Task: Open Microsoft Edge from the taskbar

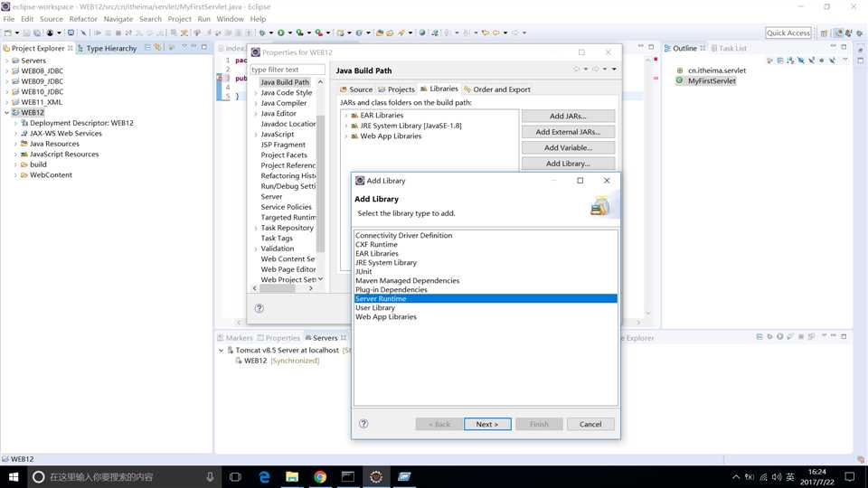Action: point(264,476)
